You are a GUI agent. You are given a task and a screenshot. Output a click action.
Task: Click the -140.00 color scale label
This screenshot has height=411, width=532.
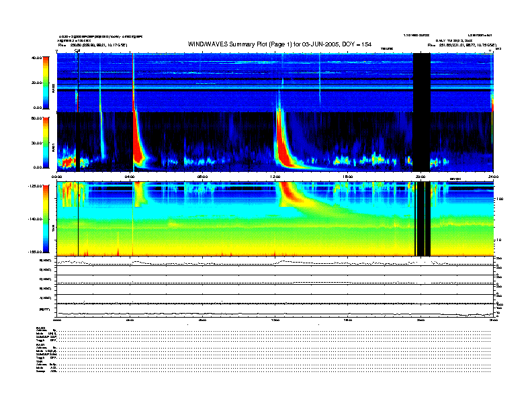35,219
